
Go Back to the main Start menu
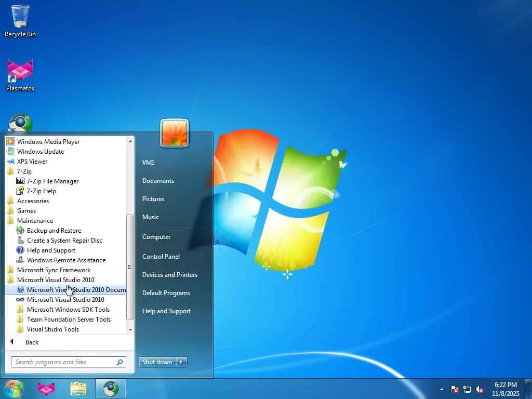pos(32,342)
